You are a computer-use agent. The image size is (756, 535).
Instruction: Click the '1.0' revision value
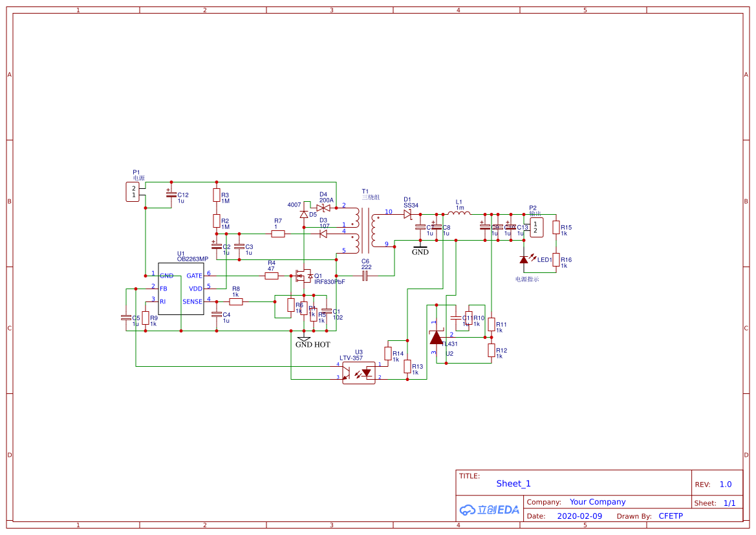pos(726,485)
